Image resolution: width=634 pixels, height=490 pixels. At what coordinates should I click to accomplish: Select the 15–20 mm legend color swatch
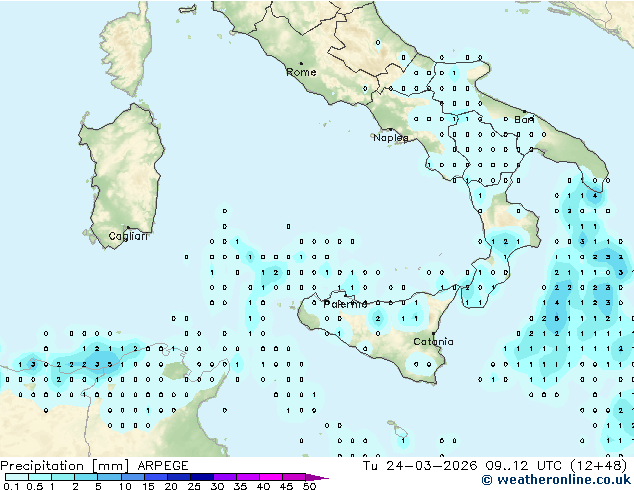pos(156,477)
